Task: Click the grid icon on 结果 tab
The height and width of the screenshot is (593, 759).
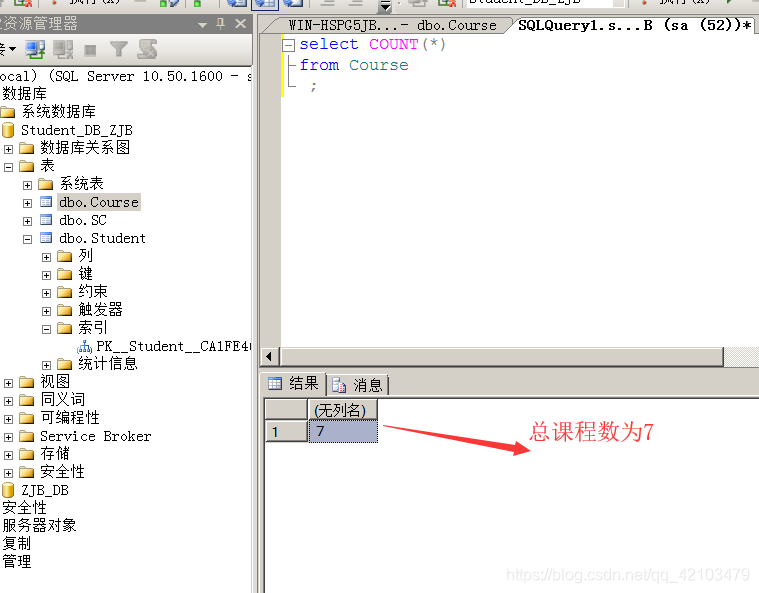Action: point(275,383)
